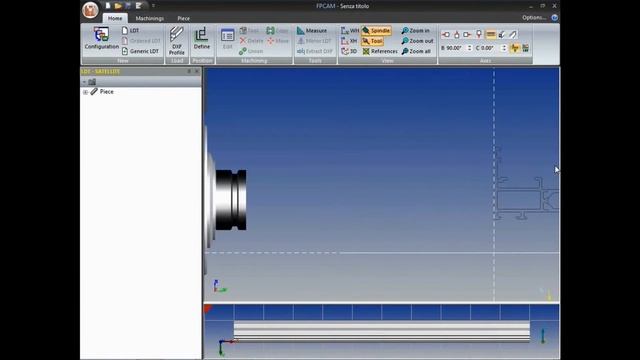
Task: Open the Options menu
Action: tap(534, 18)
